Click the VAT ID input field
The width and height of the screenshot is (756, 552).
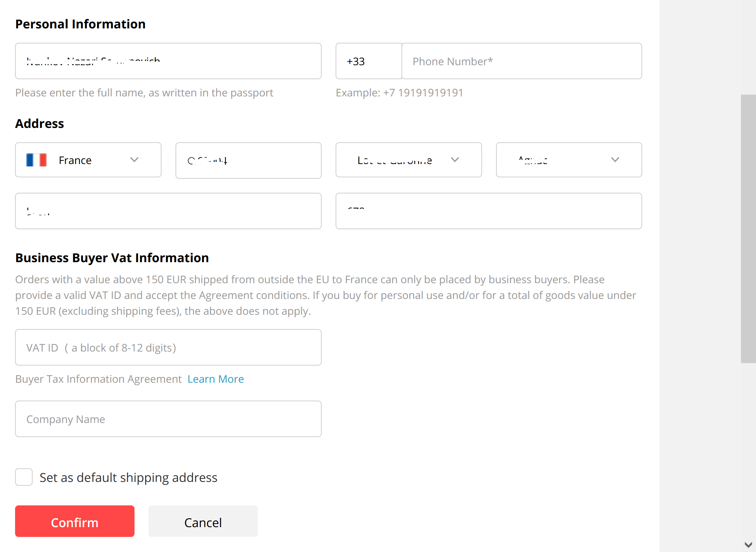(x=168, y=347)
